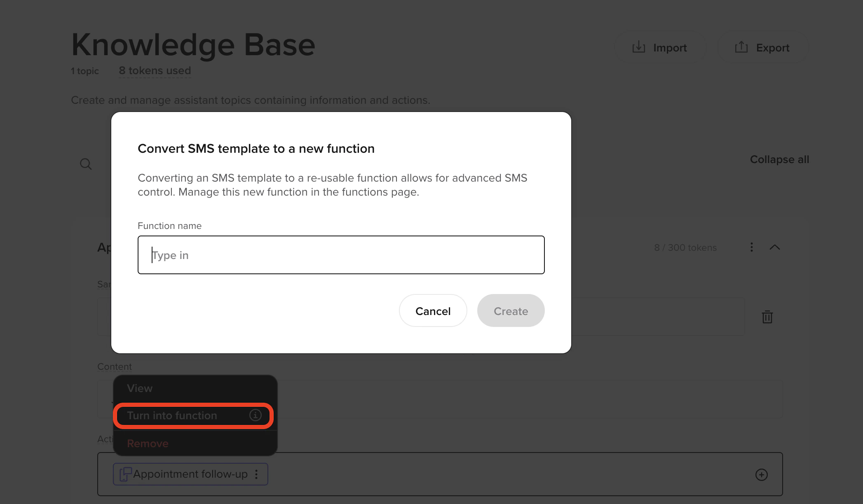Click the Function name input field
This screenshot has width=863, height=504.
[341, 255]
